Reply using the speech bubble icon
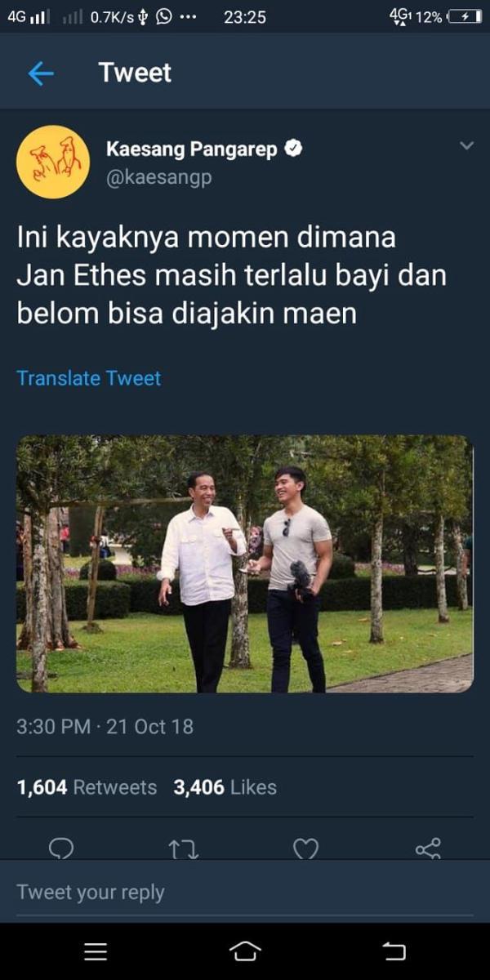This screenshot has height=980, width=490. 61,849
